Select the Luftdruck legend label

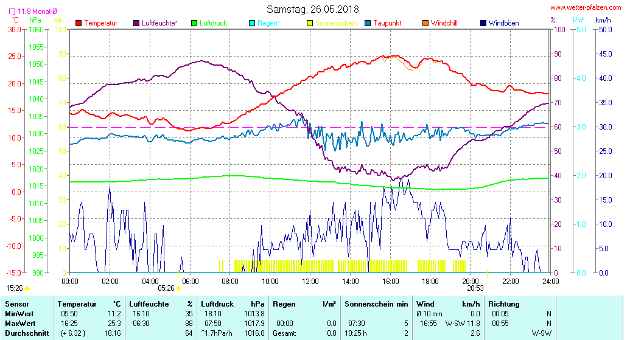click(213, 23)
